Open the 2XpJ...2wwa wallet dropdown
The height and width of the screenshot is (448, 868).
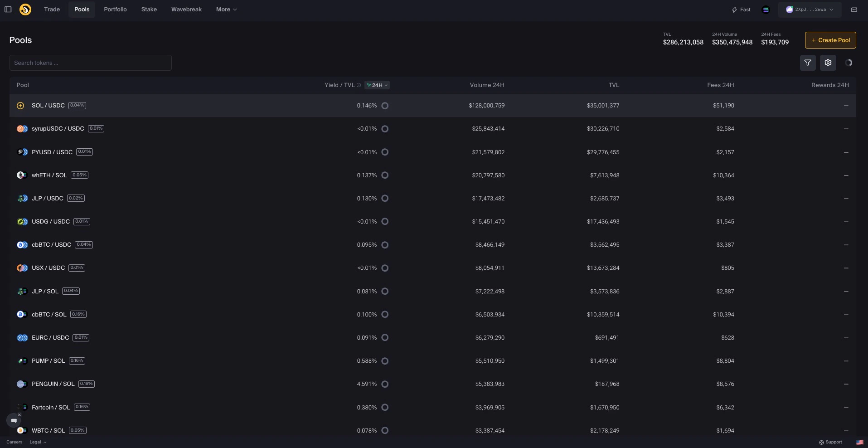pyautogui.click(x=810, y=10)
